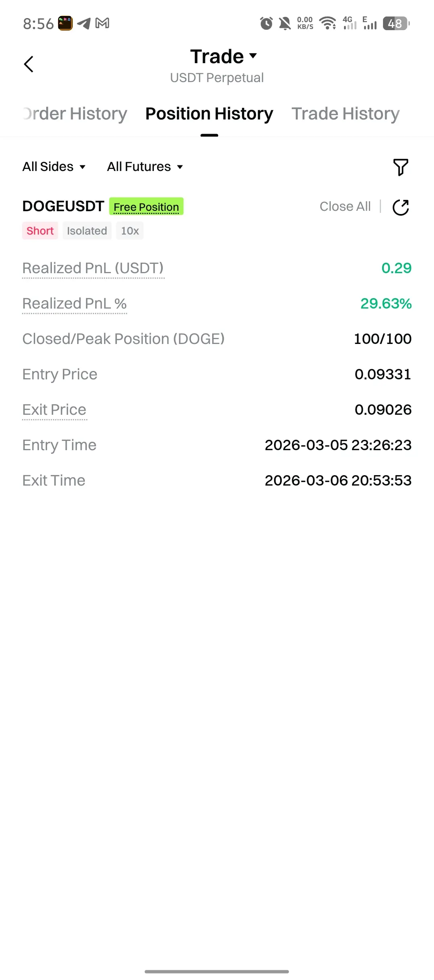Viewport: 434px width, 980px height.
Task: Tap the muted bell status icon
Action: (285, 23)
